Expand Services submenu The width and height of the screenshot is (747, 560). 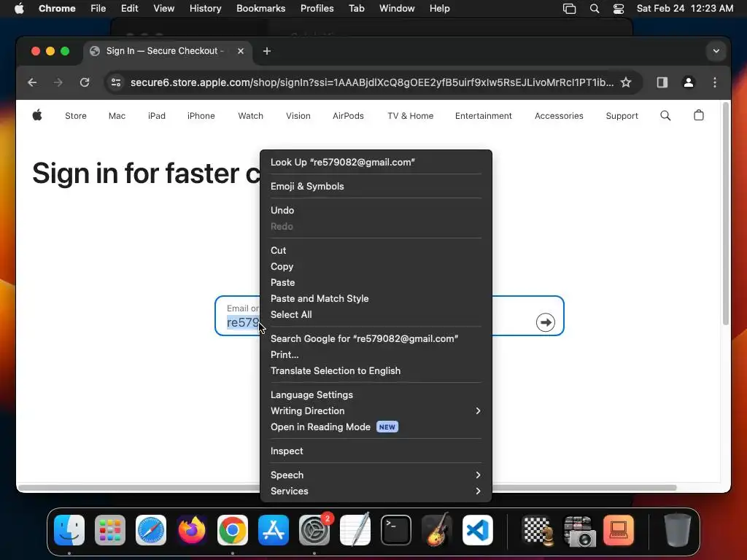pyautogui.click(x=376, y=491)
